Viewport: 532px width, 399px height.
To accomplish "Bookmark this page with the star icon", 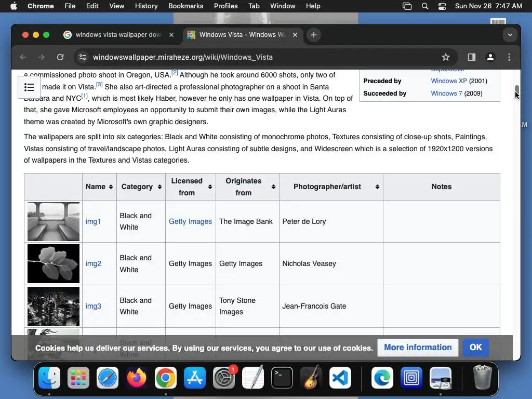I will tap(445, 57).
